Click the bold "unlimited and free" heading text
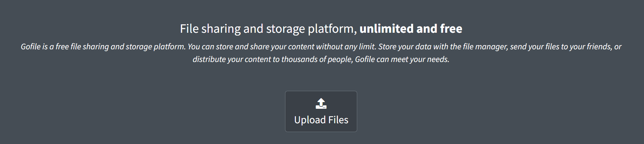Screen dimensions: 644x144 [x=411, y=29]
